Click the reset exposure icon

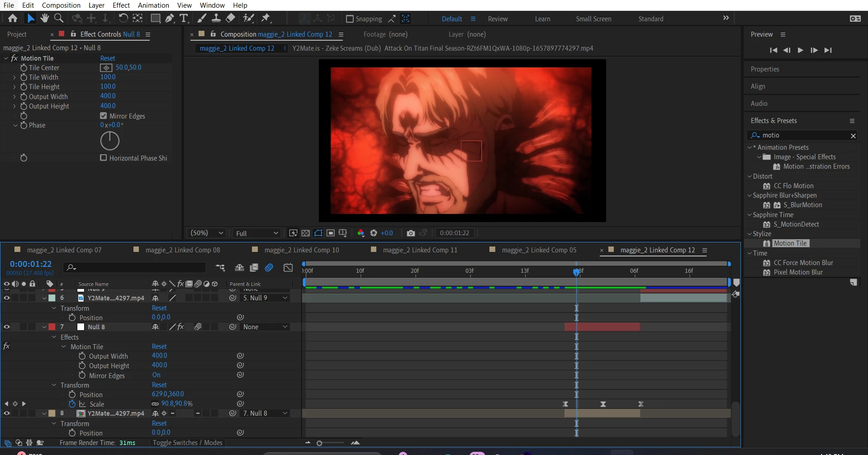tap(374, 233)
